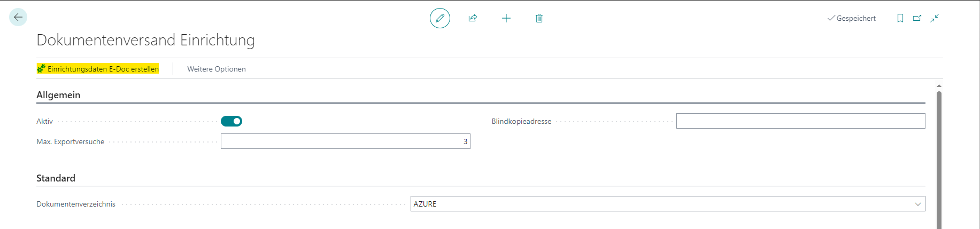Screen dimensions: 980x229
Task: Expand the Dokumentenverzeichnis dropdown arrow
Action: pyautogui.click(x=918, y=204)
